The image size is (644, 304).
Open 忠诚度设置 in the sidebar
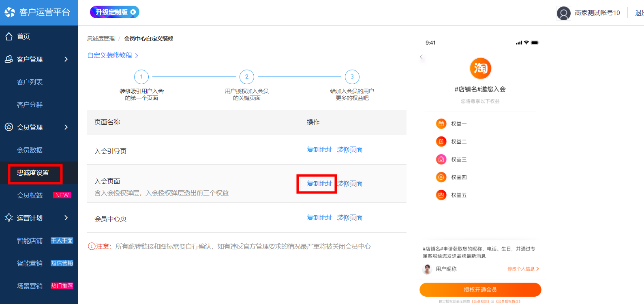click(x=33, y=173)
